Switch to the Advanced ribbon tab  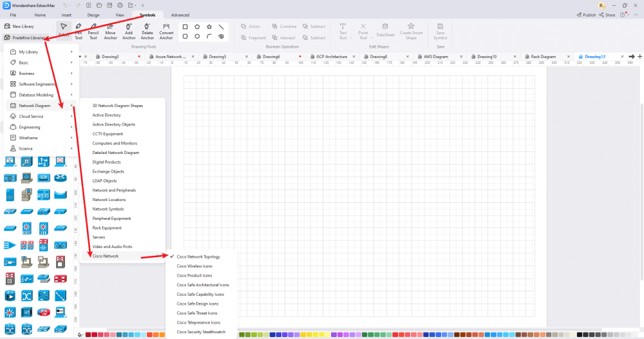tap(180, 15)
